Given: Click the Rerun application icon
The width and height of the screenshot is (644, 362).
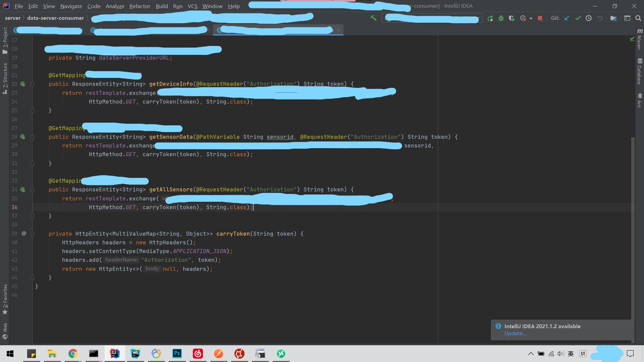Looking at the screenshot, I should [x=490, y=18].
